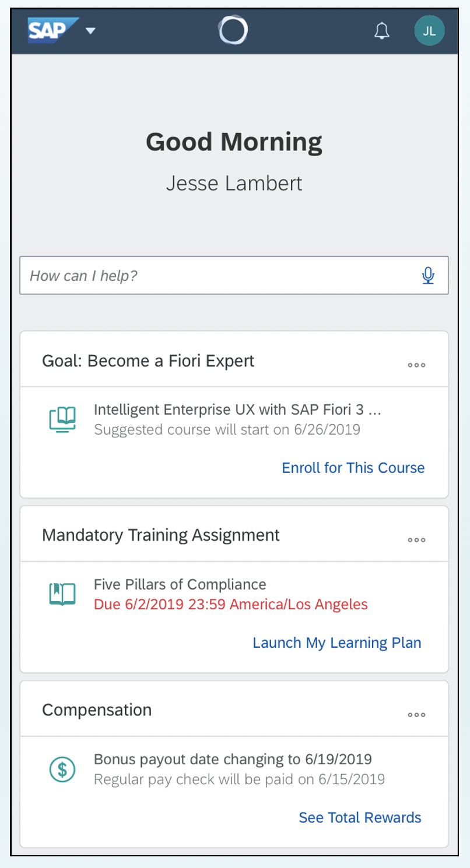Open overflow menu for Compensation card
This screenshot has width=470, height=868.
(416, 715)
